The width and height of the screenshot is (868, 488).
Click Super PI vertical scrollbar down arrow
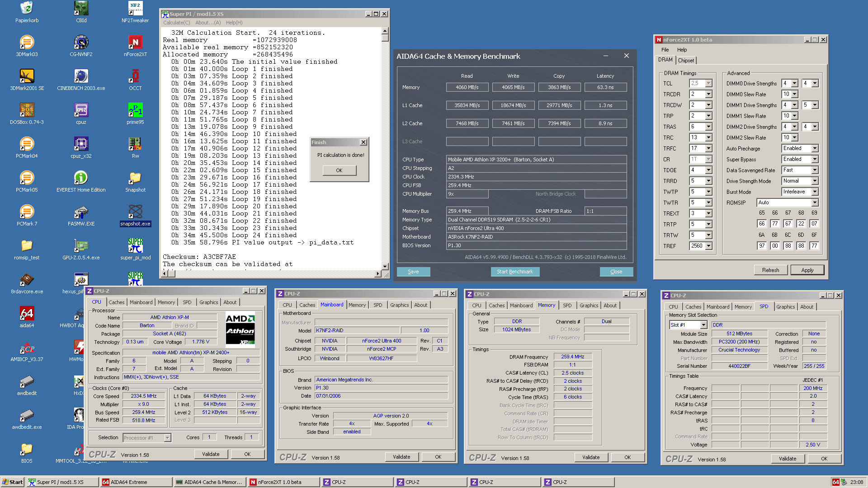point(385,267)
